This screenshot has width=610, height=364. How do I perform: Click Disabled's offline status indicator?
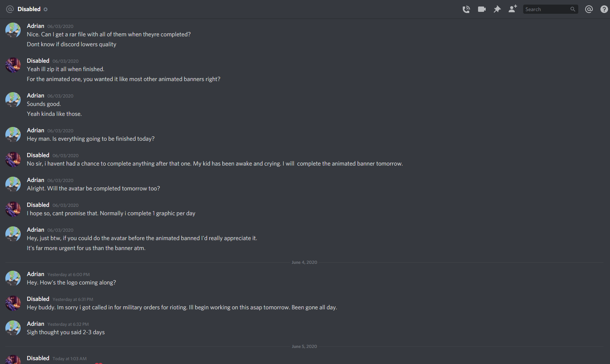coord(46,9)
